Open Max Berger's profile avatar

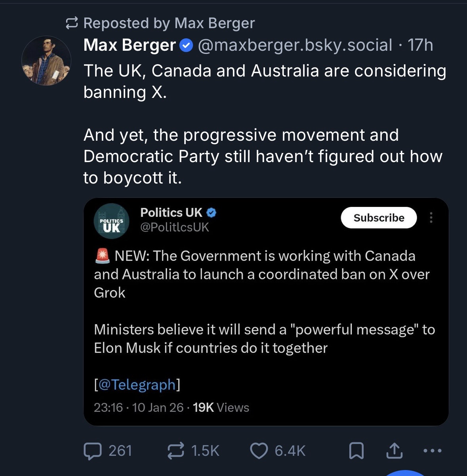(46, 61)
